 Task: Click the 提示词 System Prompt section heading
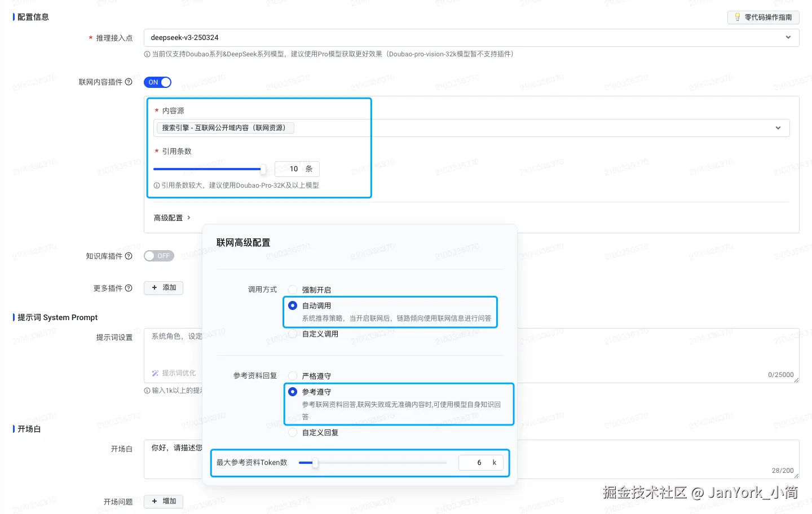pos(58,317)
